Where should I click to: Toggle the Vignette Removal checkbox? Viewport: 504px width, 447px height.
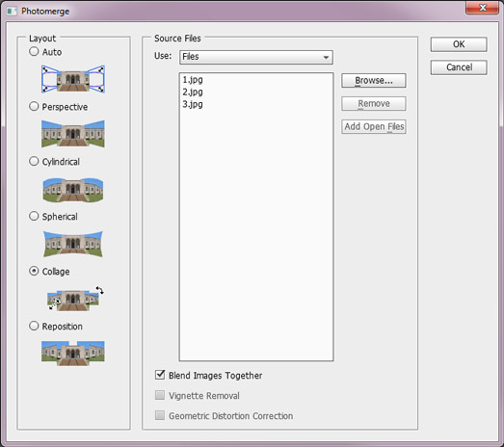(160, 395)
